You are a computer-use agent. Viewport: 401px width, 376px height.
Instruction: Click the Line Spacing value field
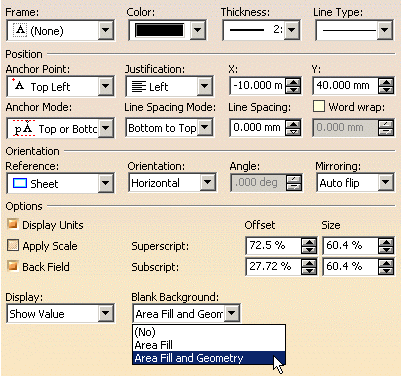(257, 128)
